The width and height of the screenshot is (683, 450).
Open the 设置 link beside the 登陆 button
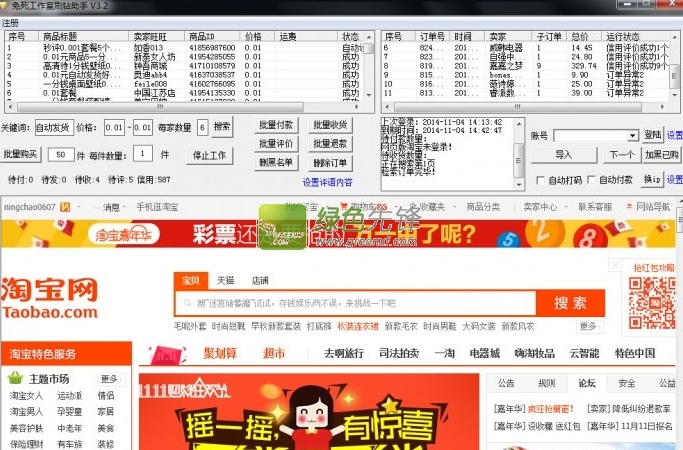675,135
